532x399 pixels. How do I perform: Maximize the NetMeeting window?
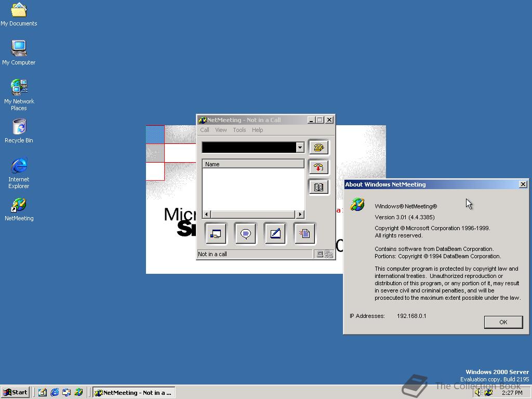320,120
